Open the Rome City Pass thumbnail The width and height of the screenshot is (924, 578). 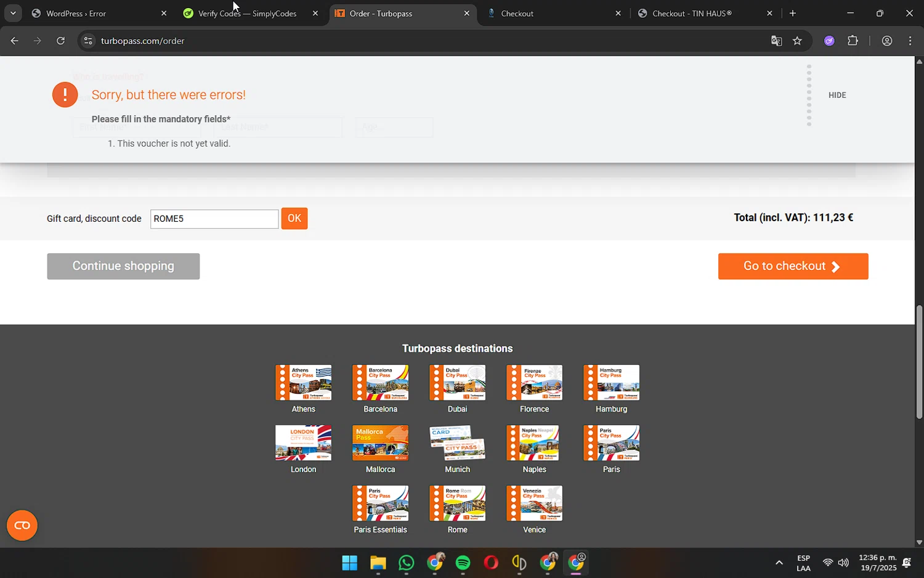click(x=457, y=503)
